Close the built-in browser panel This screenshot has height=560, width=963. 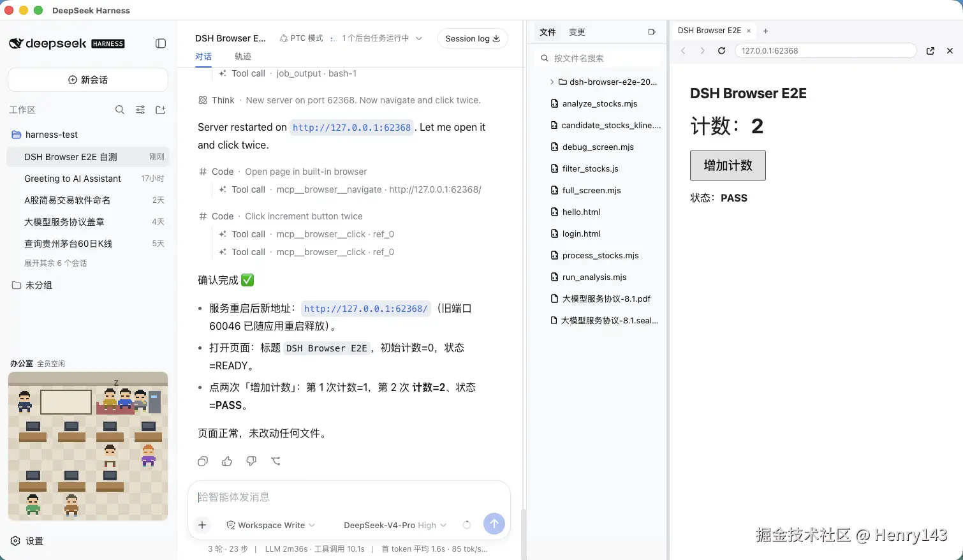950,51
